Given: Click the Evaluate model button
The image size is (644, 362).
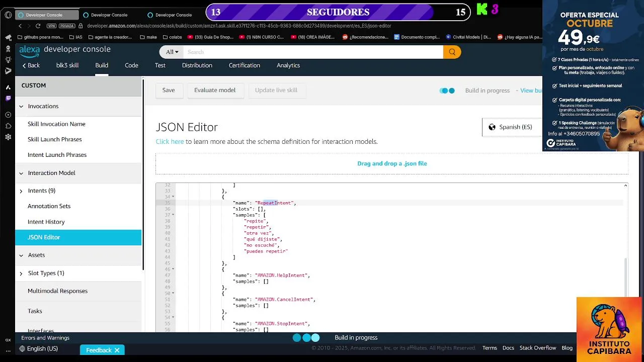Looking at the screenshot, I should 215,90.
